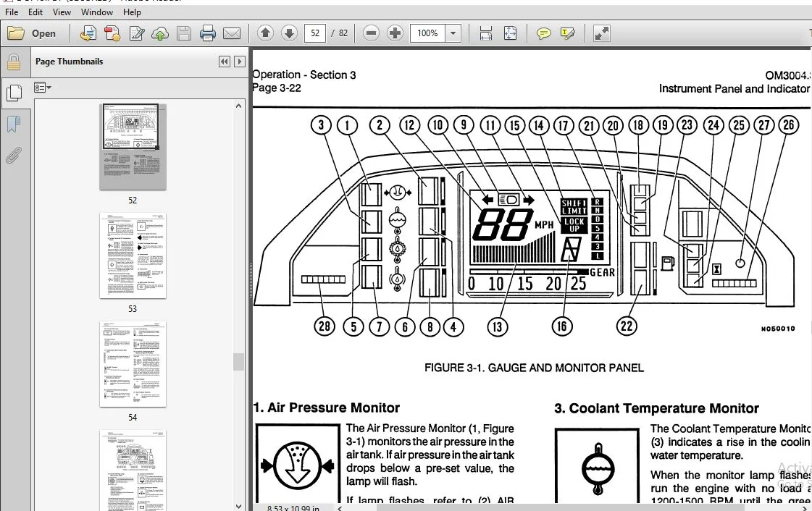Click the upload to cloud icon
Viewport: 812px width, 511px height.
click(160, 33)
